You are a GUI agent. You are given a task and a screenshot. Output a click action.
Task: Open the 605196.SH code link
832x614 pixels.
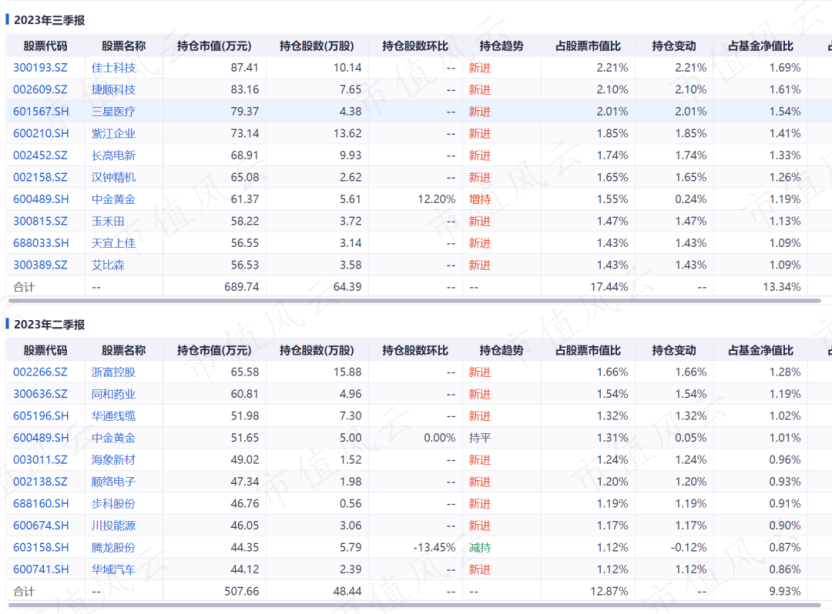click(x=41, y=416)
